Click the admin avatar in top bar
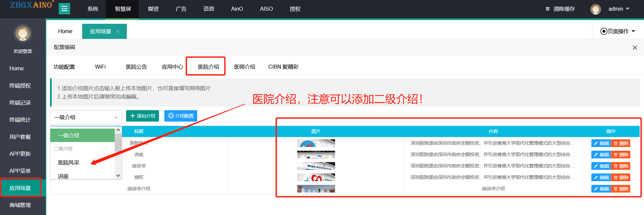Viewport: 644px width, 215px height. [x=596, y=9]
